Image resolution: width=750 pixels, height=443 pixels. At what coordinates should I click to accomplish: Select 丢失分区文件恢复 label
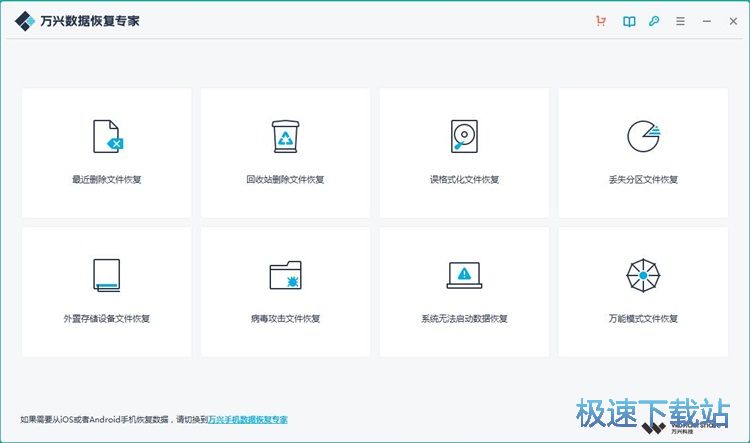click(x=643, y=179)
